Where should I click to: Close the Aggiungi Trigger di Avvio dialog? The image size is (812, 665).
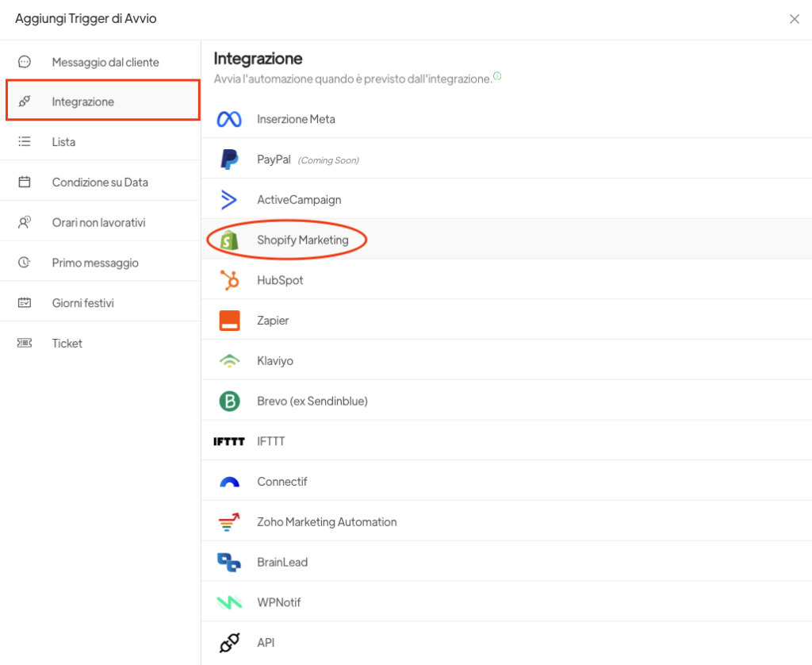coord(794,19)
